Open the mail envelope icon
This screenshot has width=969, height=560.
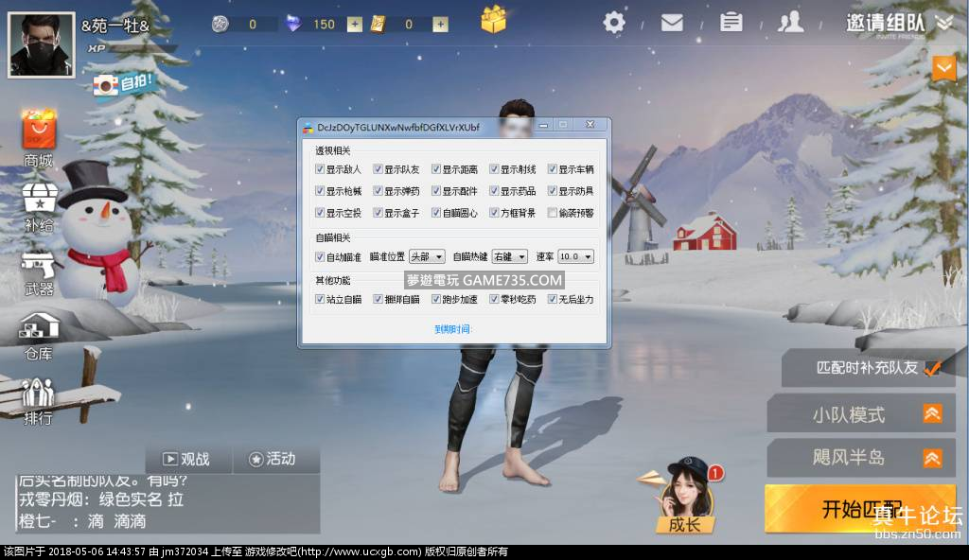672,22
